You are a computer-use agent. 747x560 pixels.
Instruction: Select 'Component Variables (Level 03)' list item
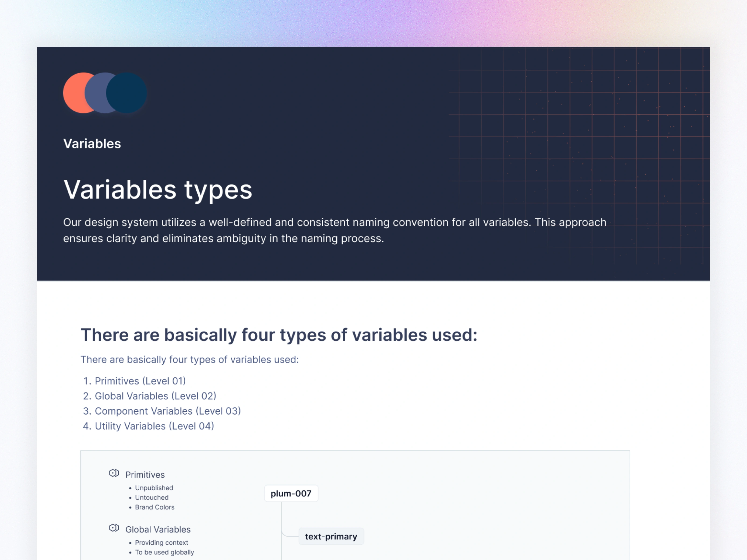pos(168,411)
